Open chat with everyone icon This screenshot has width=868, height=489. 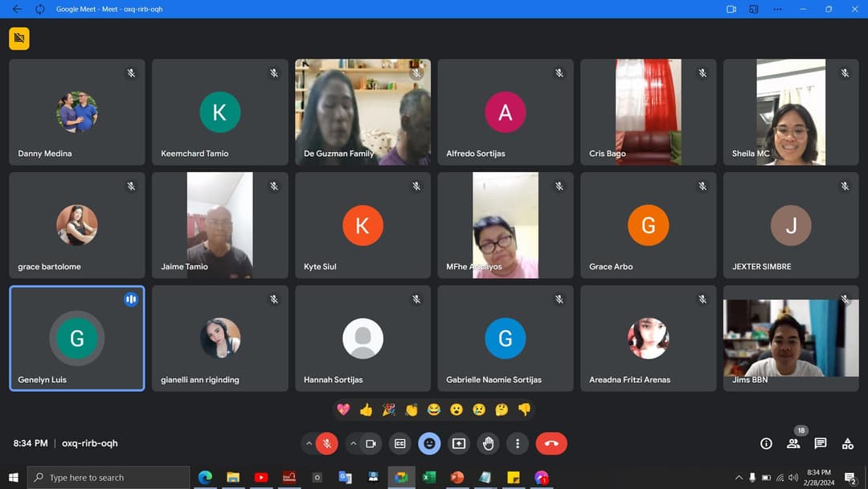(x=821, y=444)
